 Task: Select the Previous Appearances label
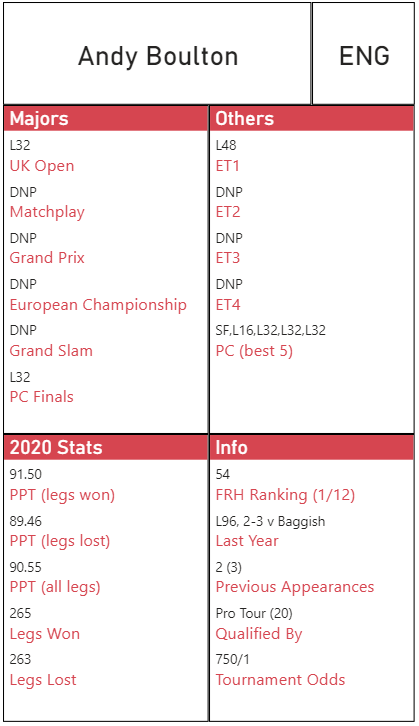point(295,587)
